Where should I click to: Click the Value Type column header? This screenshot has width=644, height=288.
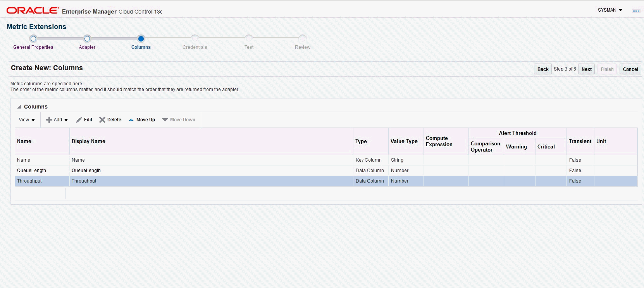pos(406,141)
